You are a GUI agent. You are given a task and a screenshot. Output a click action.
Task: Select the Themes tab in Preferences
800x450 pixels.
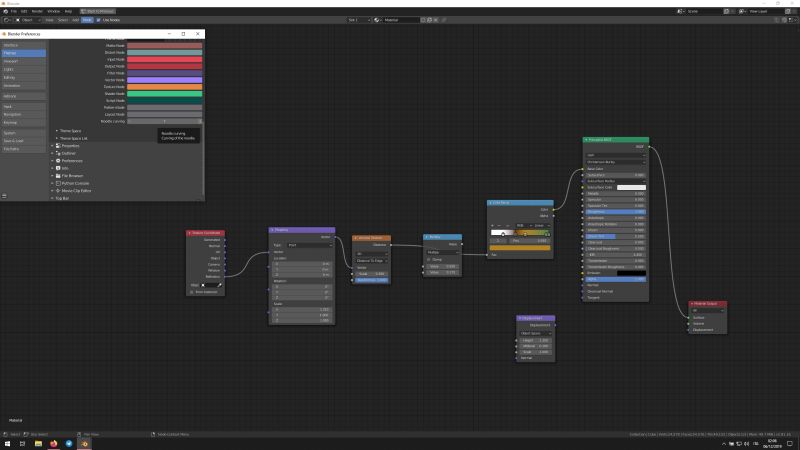[23, 53]
